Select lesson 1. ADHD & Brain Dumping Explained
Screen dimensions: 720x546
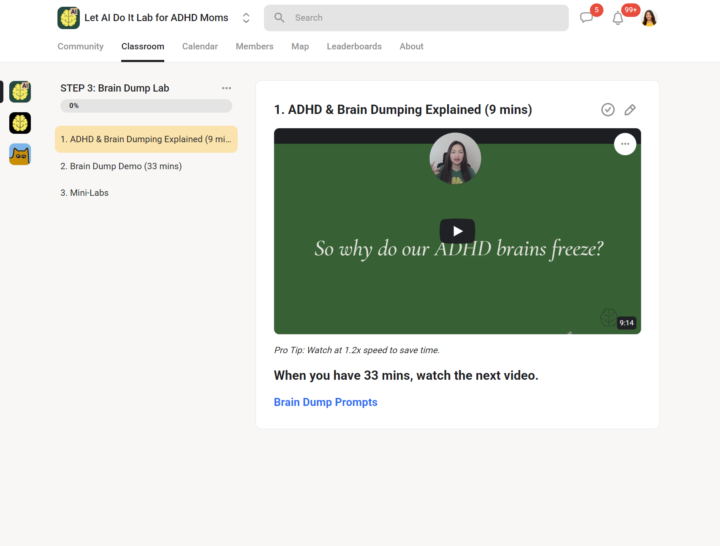tap(146, 139)
